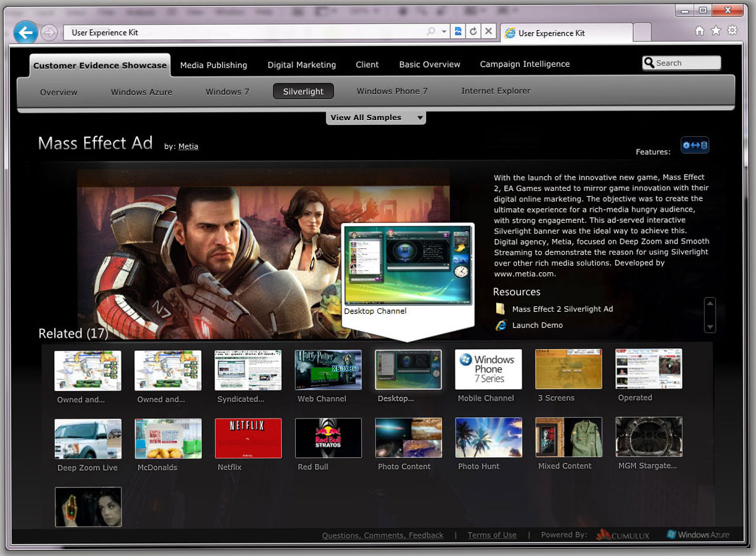Click the Windows Azure logo in footer
The width and height of the screenshot is (756, 556).
click(x=698, y=535)
